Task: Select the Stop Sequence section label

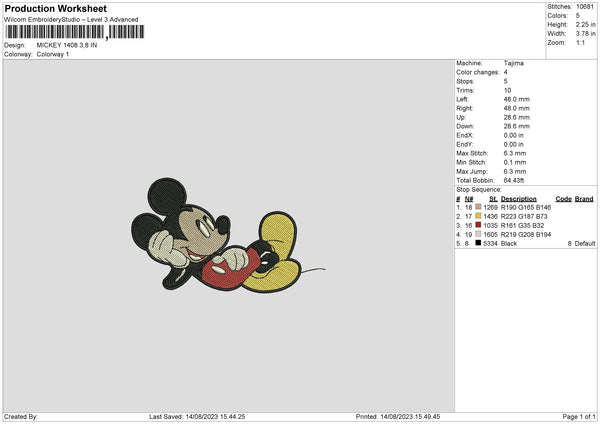Action: [x=479, y=188]
